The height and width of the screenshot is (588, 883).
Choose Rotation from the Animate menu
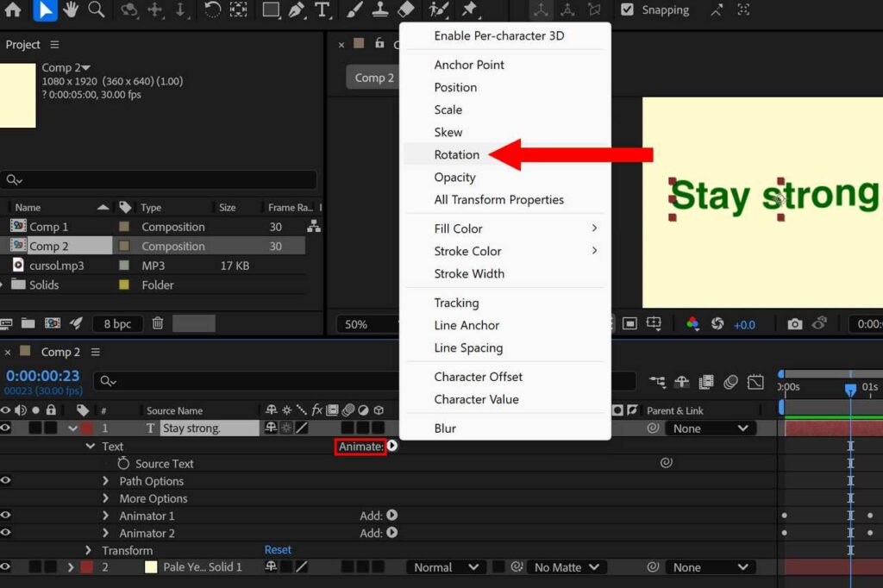pyautogui.click(x=457, y=154)
